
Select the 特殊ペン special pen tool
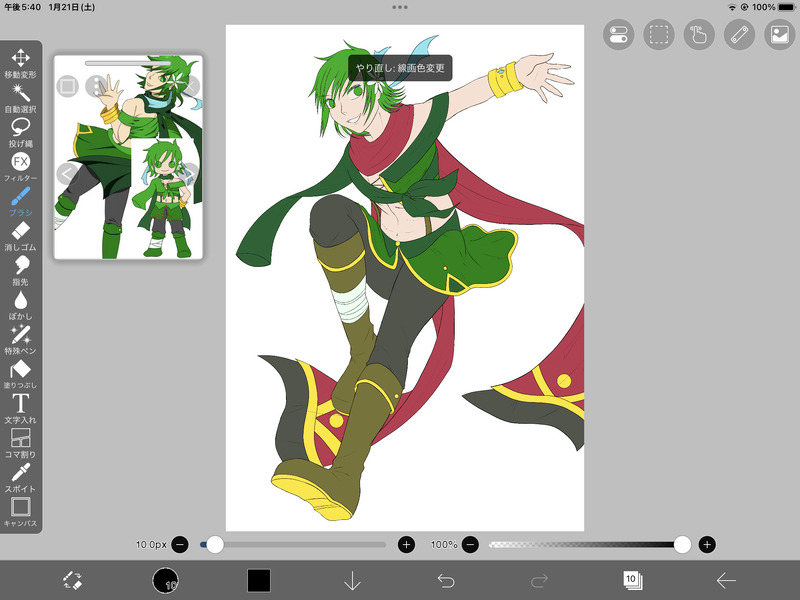tap(20, 340)
